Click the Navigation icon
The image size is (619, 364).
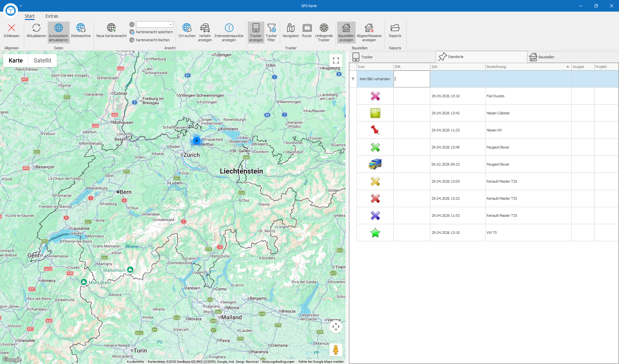pos(291,28)
